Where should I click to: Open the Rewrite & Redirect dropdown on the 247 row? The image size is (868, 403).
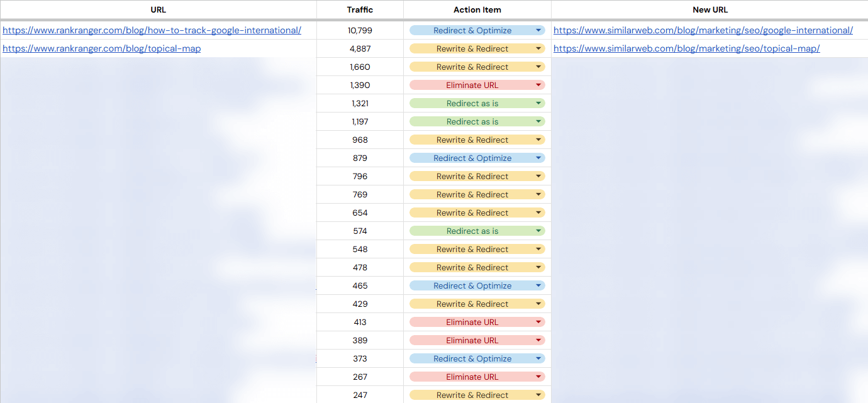[538, 395]
